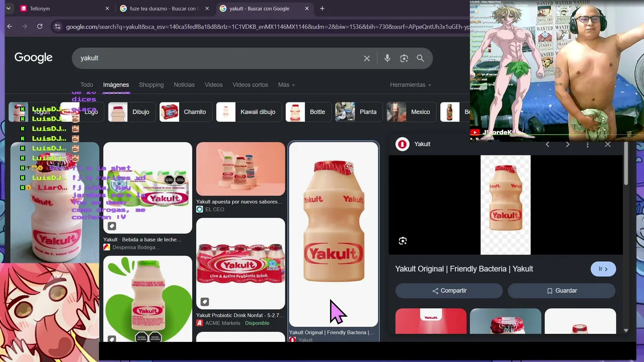The image size is (644, 362).
Task: Click the Yakult source logo in preview panel
Action: tap(402, 144)
